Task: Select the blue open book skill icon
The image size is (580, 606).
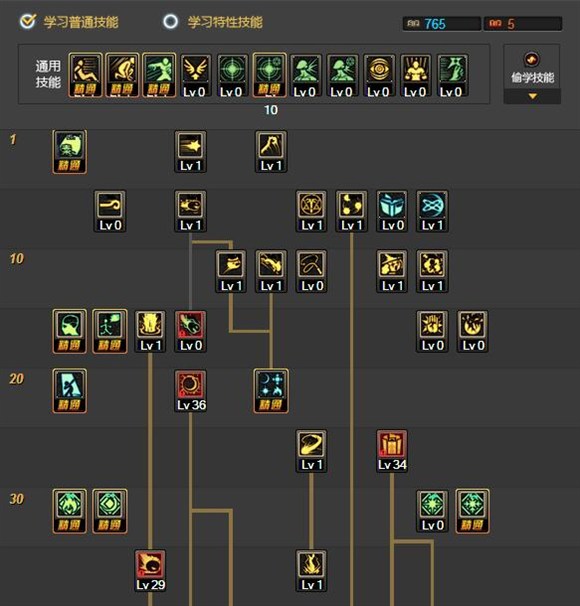Action: click(x=392, y=211)
